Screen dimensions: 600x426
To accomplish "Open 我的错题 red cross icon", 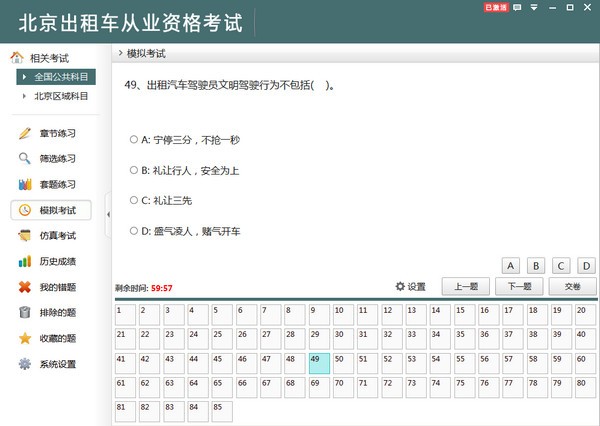I will point(25,287).
